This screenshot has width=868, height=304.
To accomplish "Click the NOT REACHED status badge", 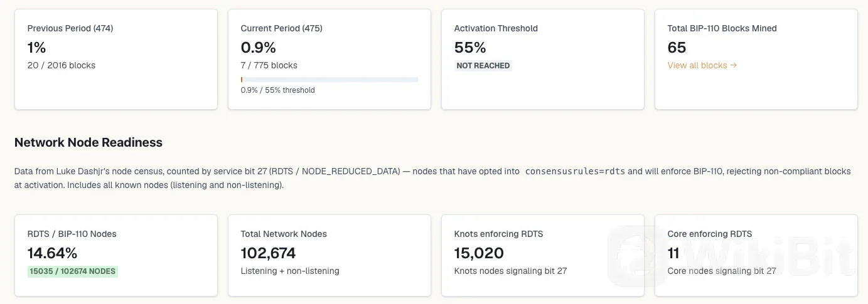I will 483,65.
